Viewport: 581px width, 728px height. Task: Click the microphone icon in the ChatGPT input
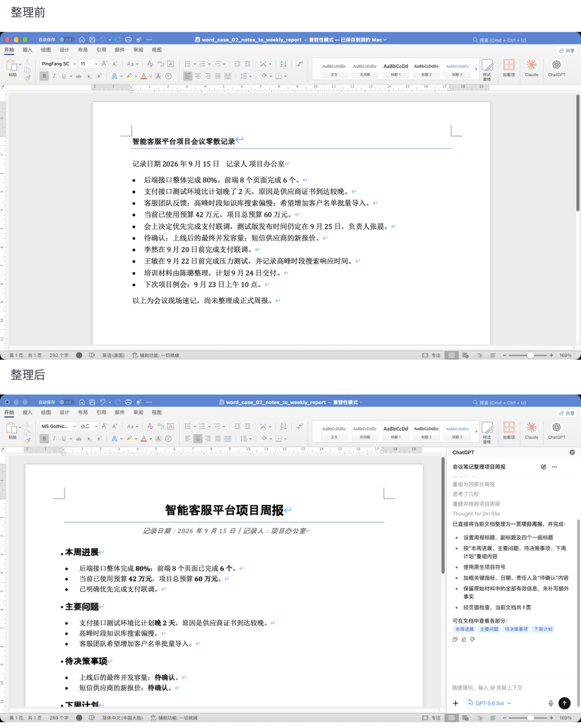[551, 703]
